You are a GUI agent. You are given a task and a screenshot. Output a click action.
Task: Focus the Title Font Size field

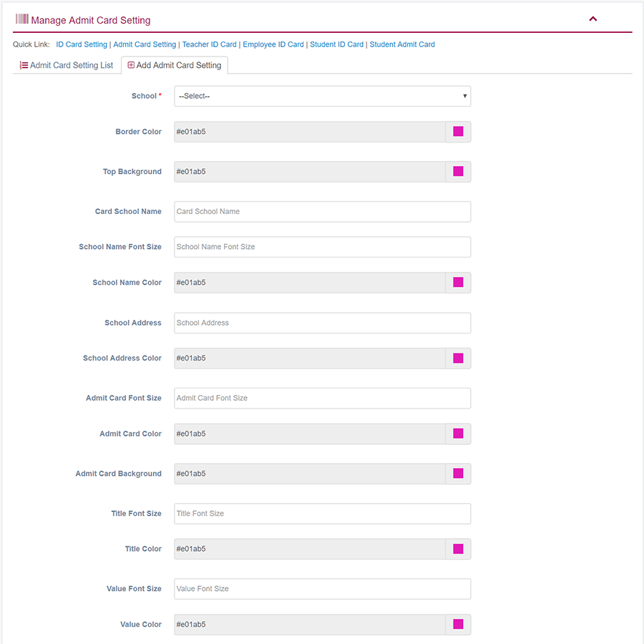pyautogui.click(x=322, y=514)
